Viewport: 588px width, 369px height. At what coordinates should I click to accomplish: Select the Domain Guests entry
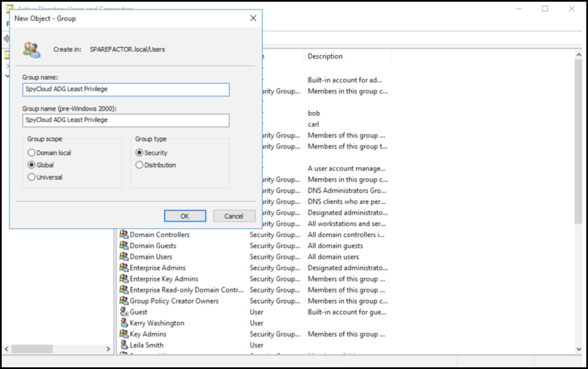(153, 246)
